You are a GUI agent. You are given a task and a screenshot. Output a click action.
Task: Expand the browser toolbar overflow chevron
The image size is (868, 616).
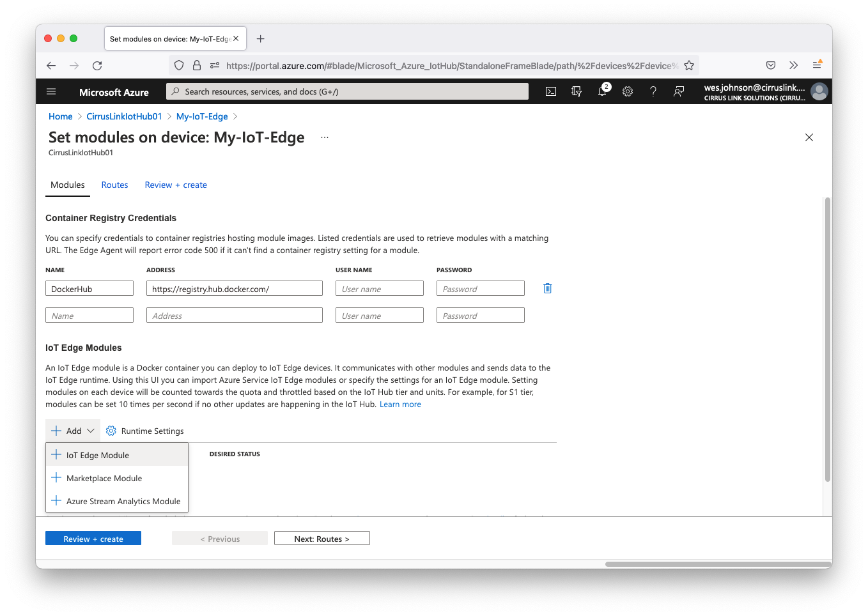click(794, 66)
